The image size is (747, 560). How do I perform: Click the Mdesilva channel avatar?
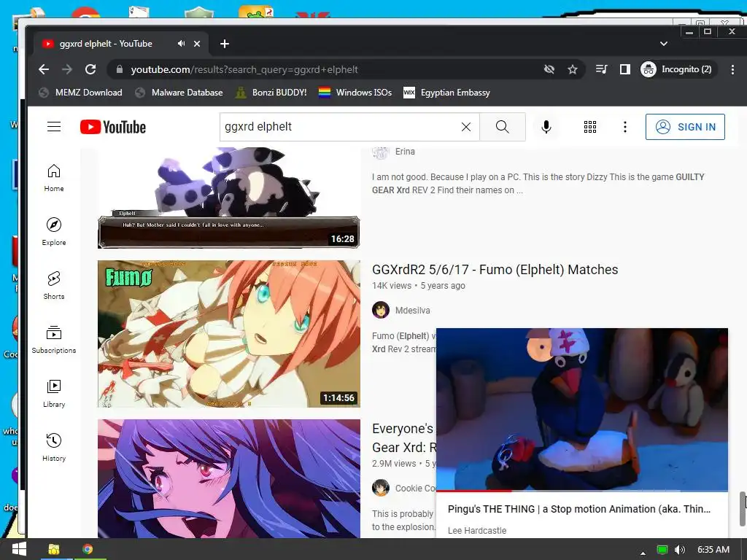(381, 310)
